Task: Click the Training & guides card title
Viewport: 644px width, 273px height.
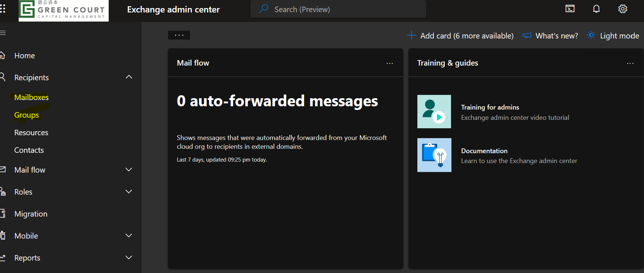Action: pos(448,63)
